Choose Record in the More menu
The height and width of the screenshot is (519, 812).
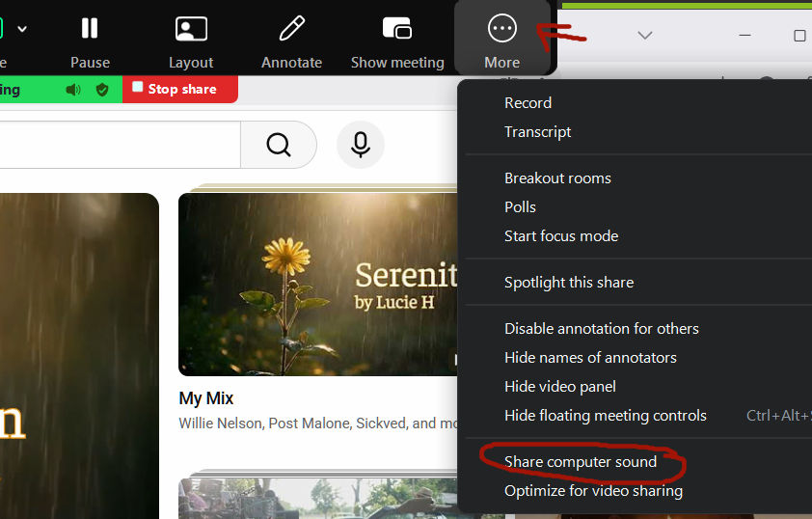tap(528, 103)
